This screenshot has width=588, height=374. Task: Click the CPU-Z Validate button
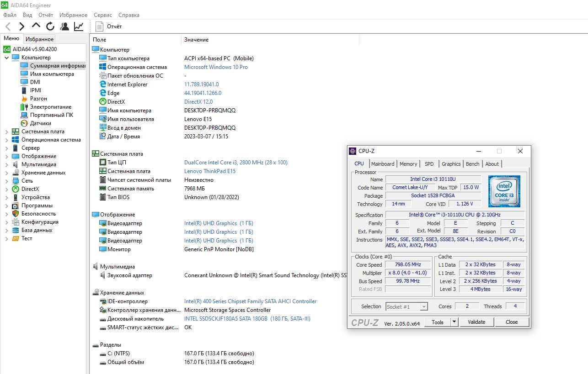click(476, 322)
